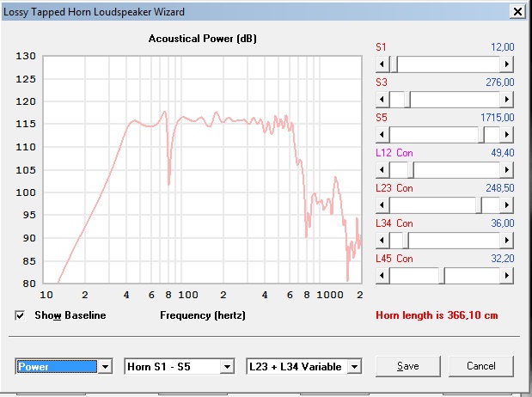Click the S3 slider thumb

point(407,100)
